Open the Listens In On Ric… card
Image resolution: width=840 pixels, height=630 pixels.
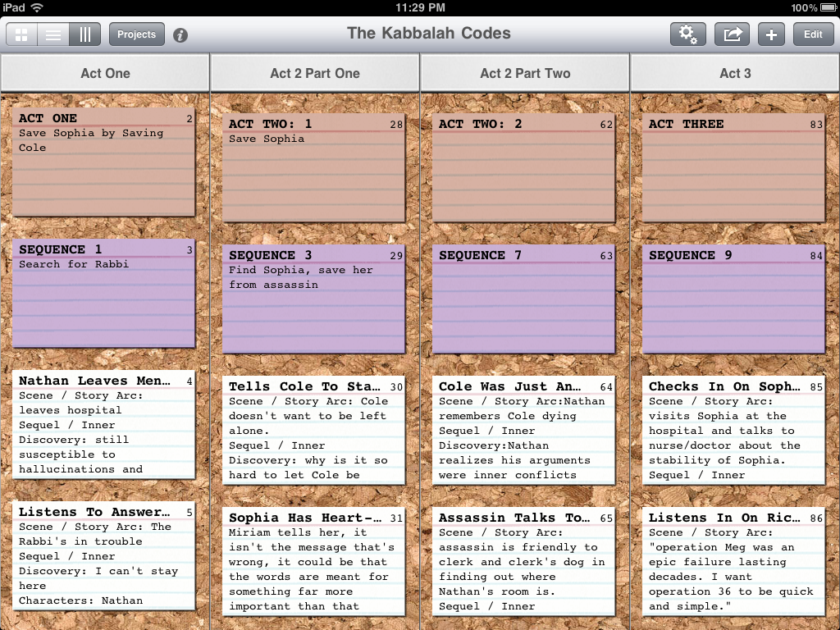point(733,561)
